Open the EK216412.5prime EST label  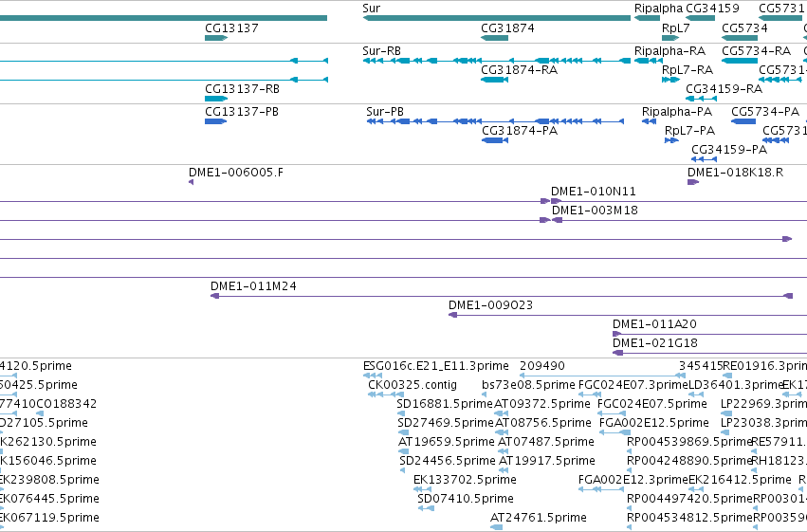click(740, 480)
